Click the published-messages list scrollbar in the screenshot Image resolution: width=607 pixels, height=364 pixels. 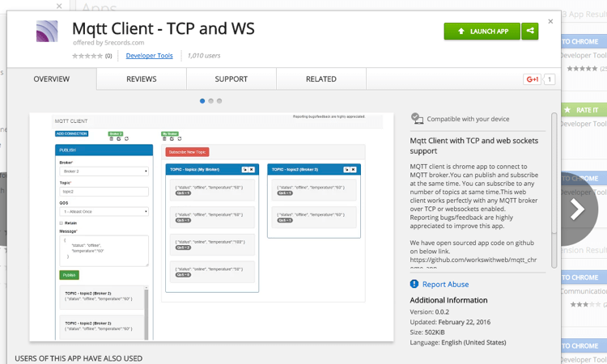pyautogui.click(x=146, y=313)
